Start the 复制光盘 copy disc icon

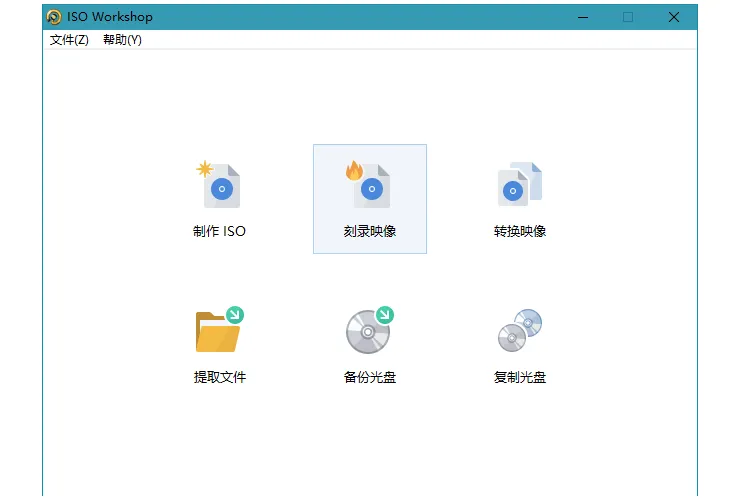coord(520,330)
